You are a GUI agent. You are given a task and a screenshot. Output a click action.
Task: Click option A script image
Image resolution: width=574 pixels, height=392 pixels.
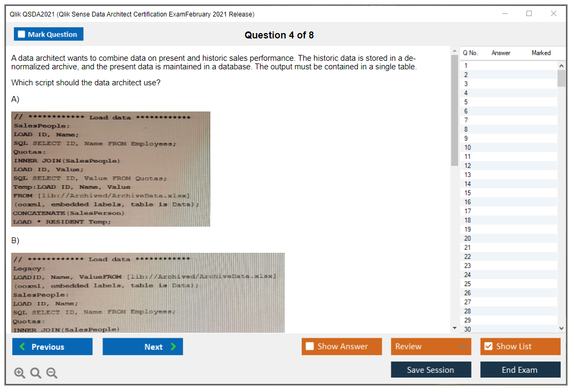pyautogui.click(x=111, y=169)
